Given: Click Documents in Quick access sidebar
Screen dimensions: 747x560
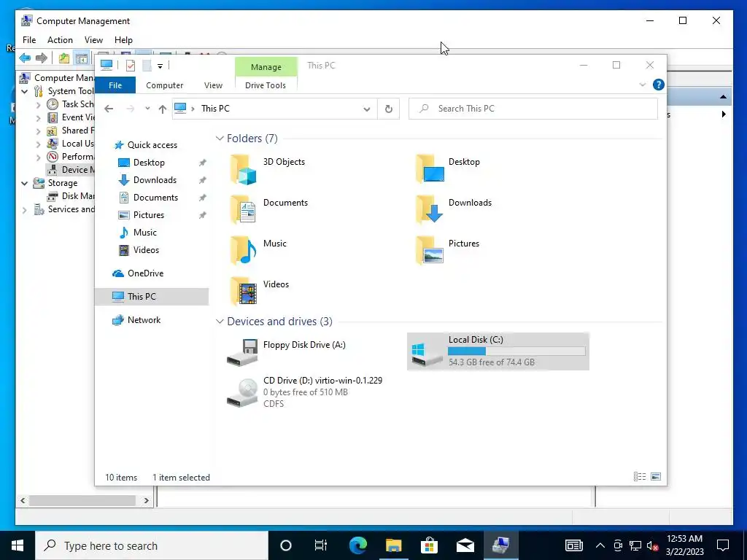Looking at the screenshot, I should click(x=155, y=198).
